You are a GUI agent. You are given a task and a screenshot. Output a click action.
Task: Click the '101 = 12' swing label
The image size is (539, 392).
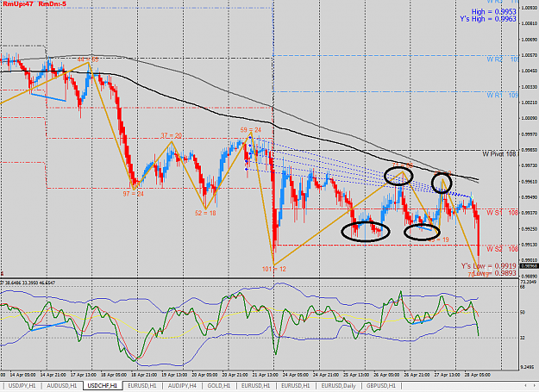(274, 269)
